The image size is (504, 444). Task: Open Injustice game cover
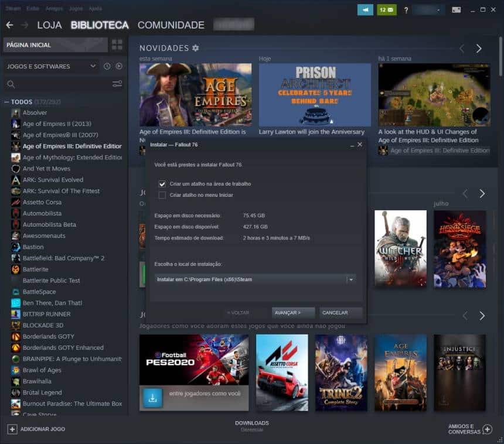coord(459,373)
